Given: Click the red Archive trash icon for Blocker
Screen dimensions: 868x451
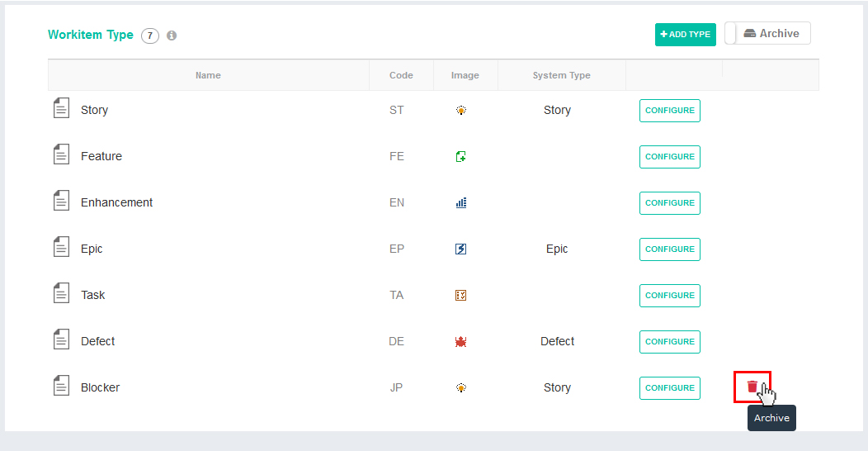Looking at the screenshot, I should (x=752, y=387).
